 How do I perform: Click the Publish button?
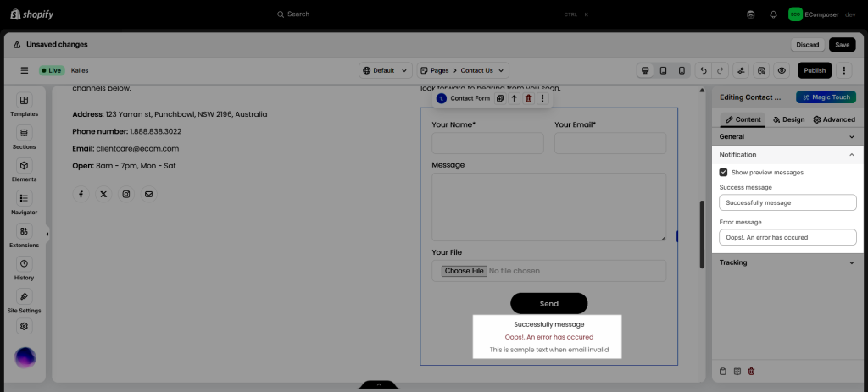814,71
